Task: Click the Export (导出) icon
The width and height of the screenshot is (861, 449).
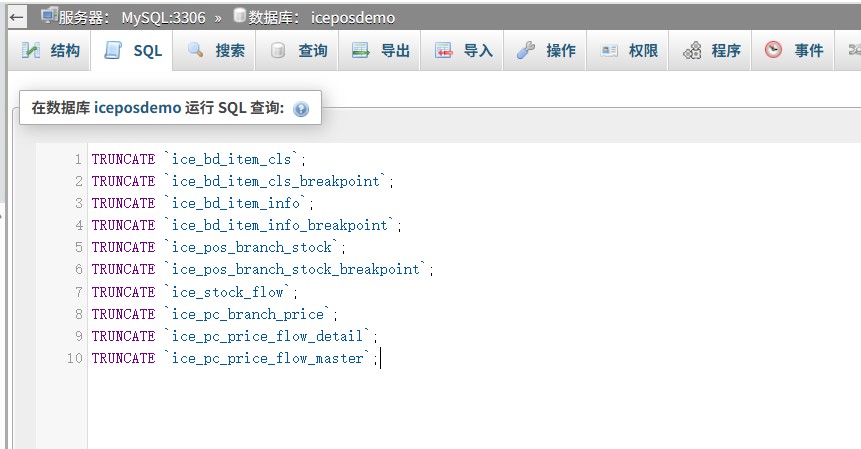Action: coord(361,50)
